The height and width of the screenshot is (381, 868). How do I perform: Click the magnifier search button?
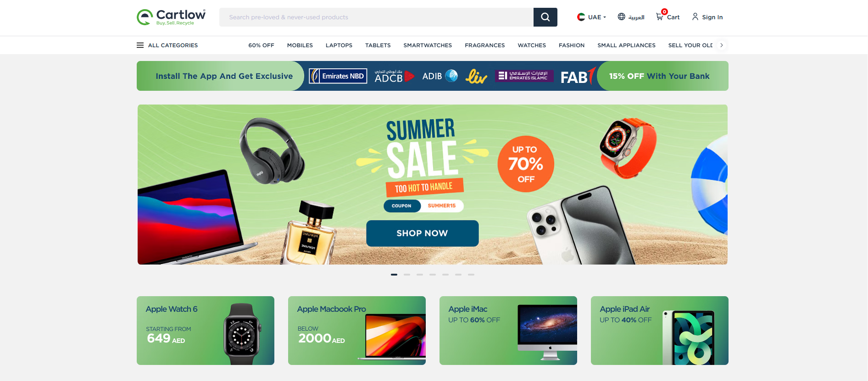[x=545, y=17]
